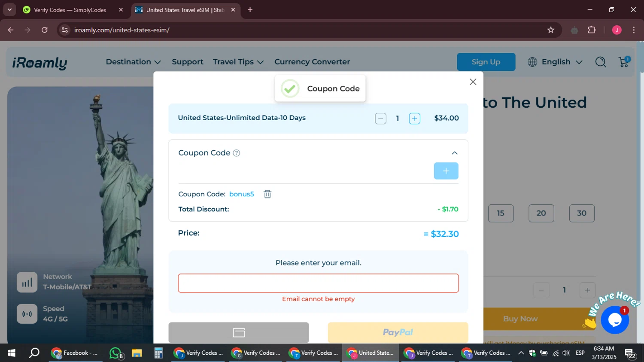Open the shopping cart icon

[x=624, y=62]
